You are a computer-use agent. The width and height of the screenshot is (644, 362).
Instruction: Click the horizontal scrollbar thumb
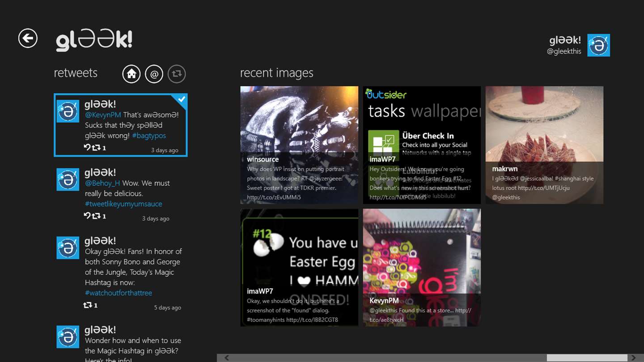tap(587, 358)
